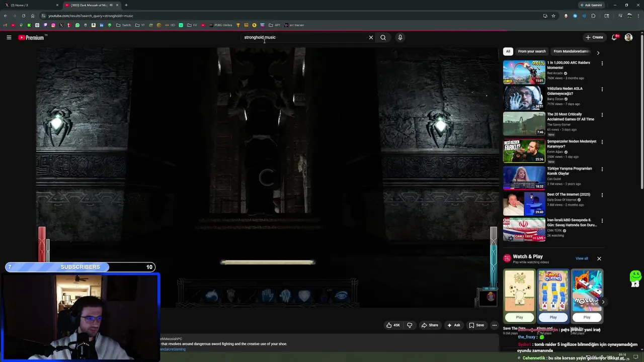Open a new browser tab

pyautogui.click(x=126, y=5)
